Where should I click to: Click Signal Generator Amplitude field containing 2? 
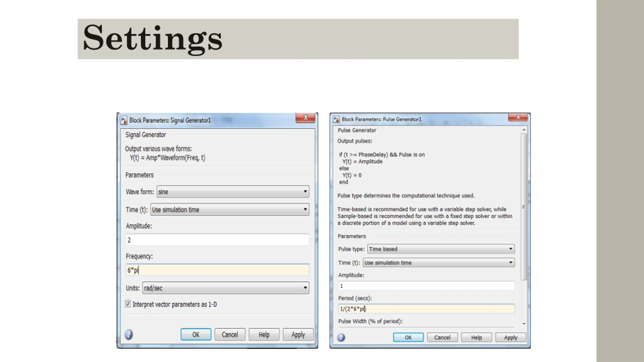click(x=217, y=240)
